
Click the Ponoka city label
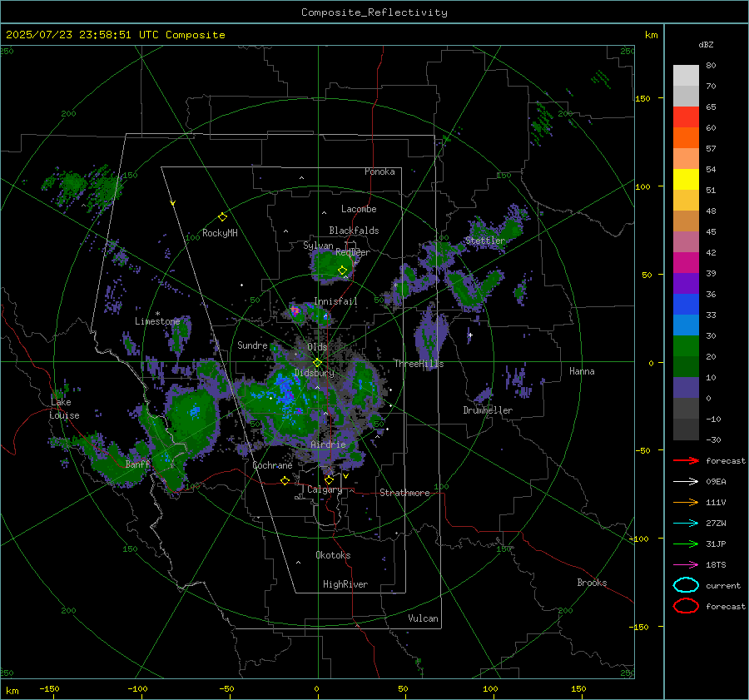(x=379, y=171)
